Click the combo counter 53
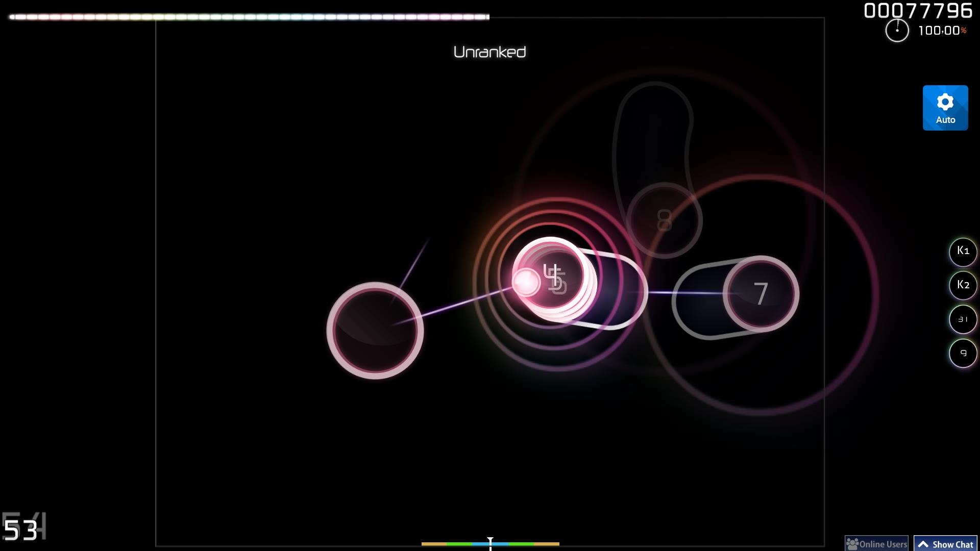 tap(21, 531)
